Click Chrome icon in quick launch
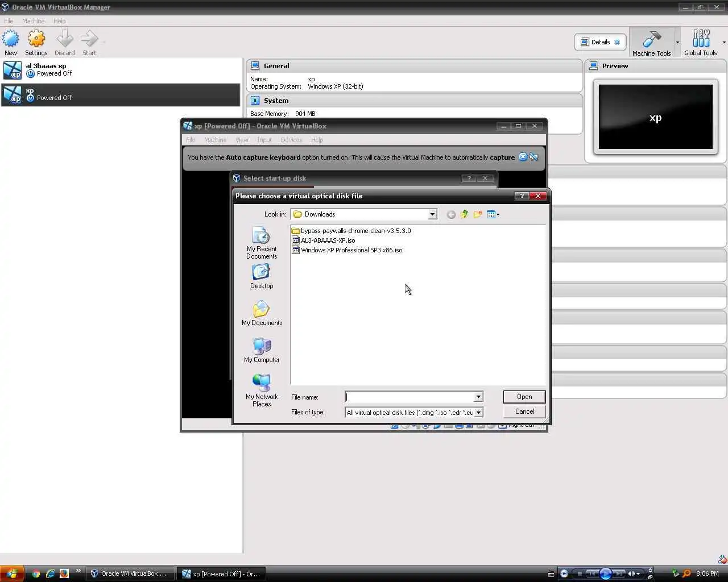The image size is (728, 582). (x=36, y=573)
